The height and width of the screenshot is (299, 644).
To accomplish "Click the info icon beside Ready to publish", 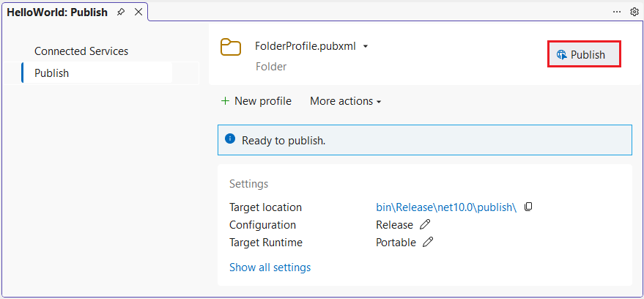I will pos(230,139).
